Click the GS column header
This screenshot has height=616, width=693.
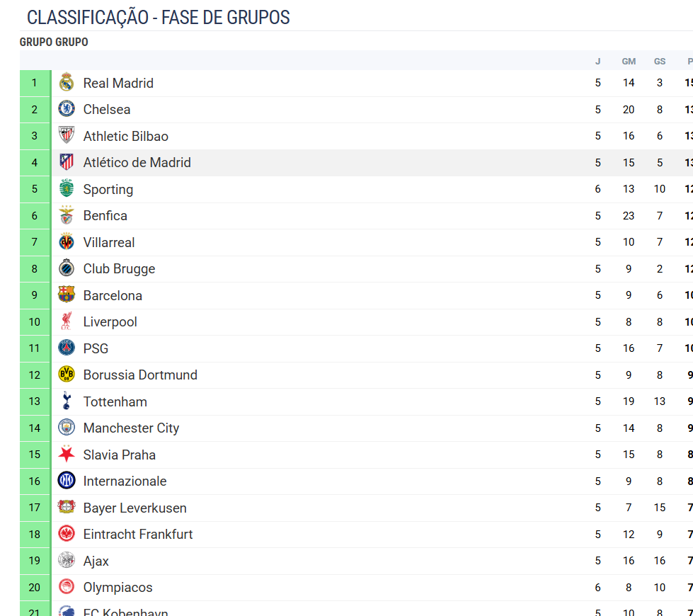point(660,62)
